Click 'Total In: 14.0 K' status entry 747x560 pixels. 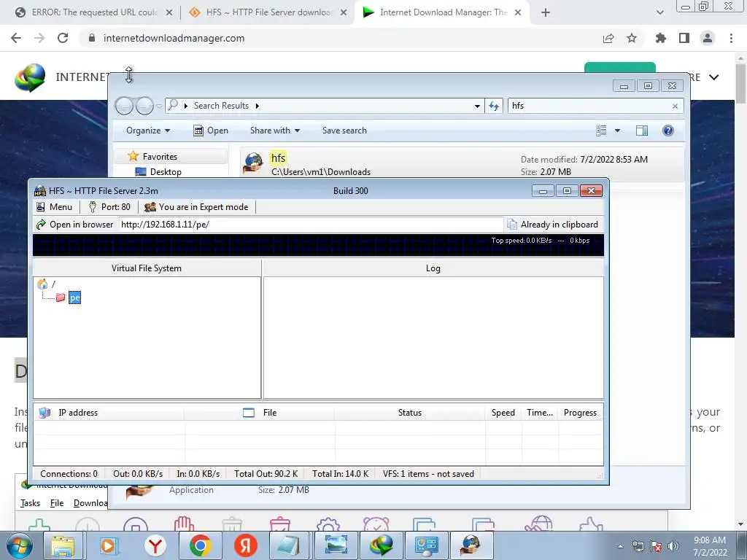tap(340, 474)
